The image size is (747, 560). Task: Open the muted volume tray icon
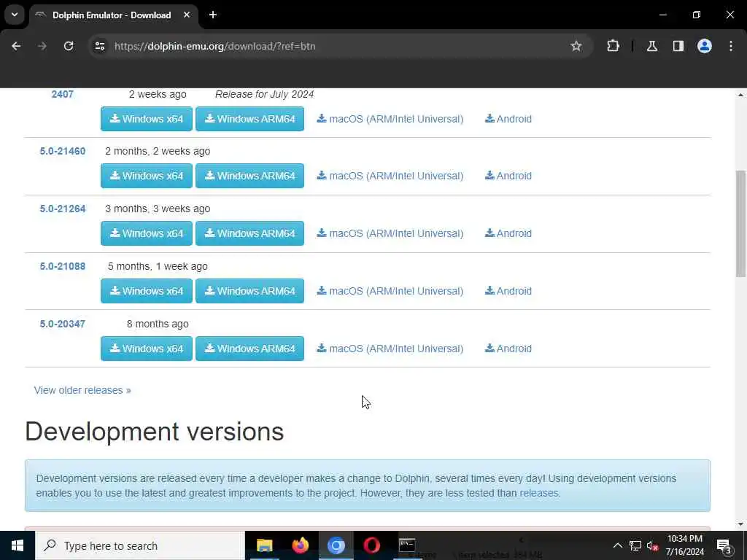[652, 545]
